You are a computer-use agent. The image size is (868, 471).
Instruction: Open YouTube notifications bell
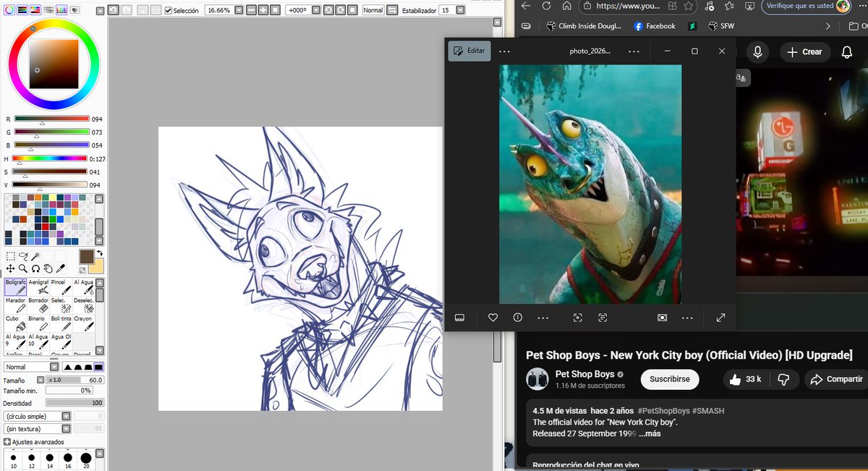847,52
